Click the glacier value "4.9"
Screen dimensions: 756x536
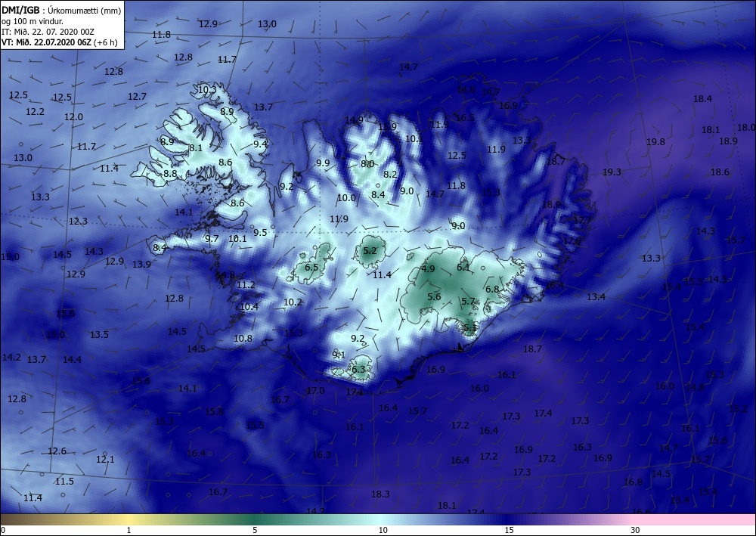[428, 269]
